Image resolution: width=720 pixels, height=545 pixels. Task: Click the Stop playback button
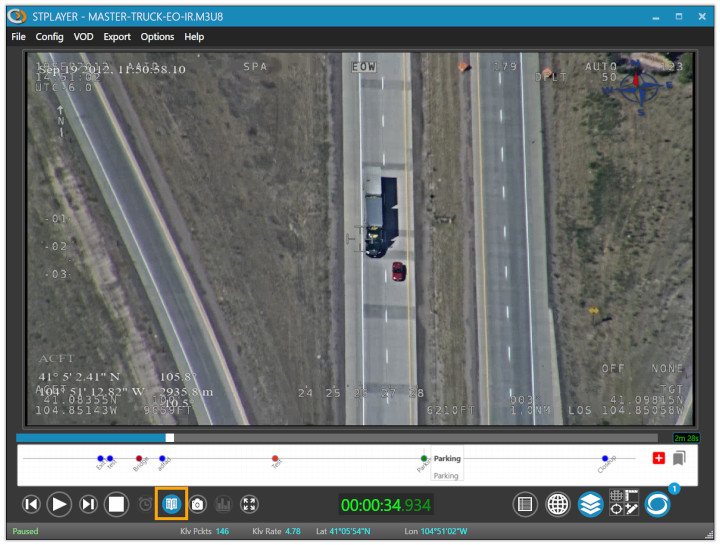click(117, 505)
